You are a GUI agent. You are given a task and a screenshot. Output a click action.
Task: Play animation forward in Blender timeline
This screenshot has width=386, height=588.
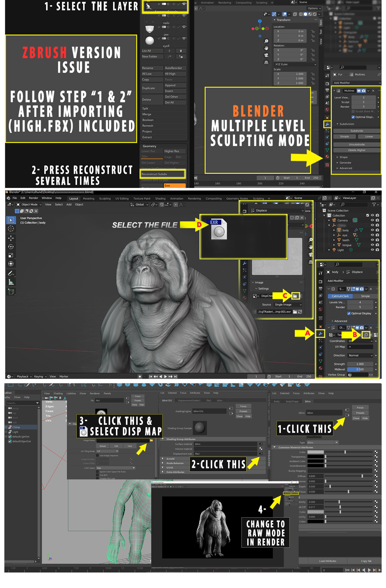(165, 377)
